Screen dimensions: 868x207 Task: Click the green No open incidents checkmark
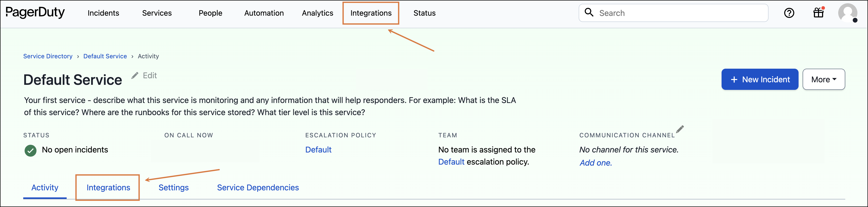[x=31, y=150]
